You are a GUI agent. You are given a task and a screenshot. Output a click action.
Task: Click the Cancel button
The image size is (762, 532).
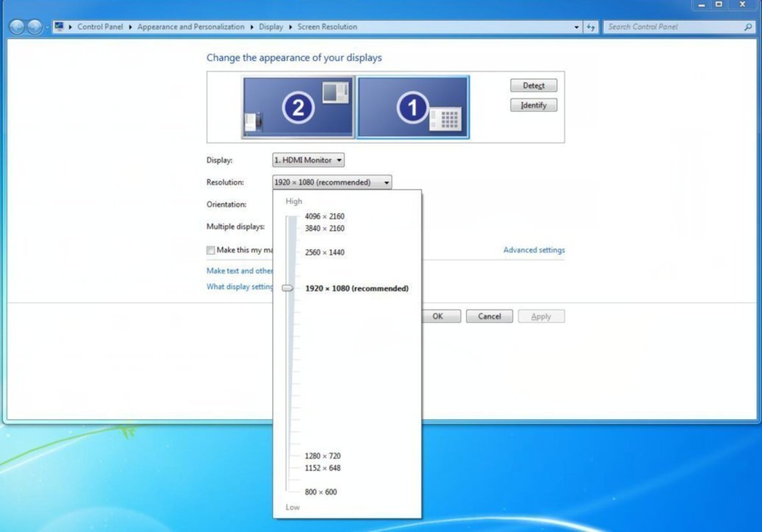(x=489, y=317)
